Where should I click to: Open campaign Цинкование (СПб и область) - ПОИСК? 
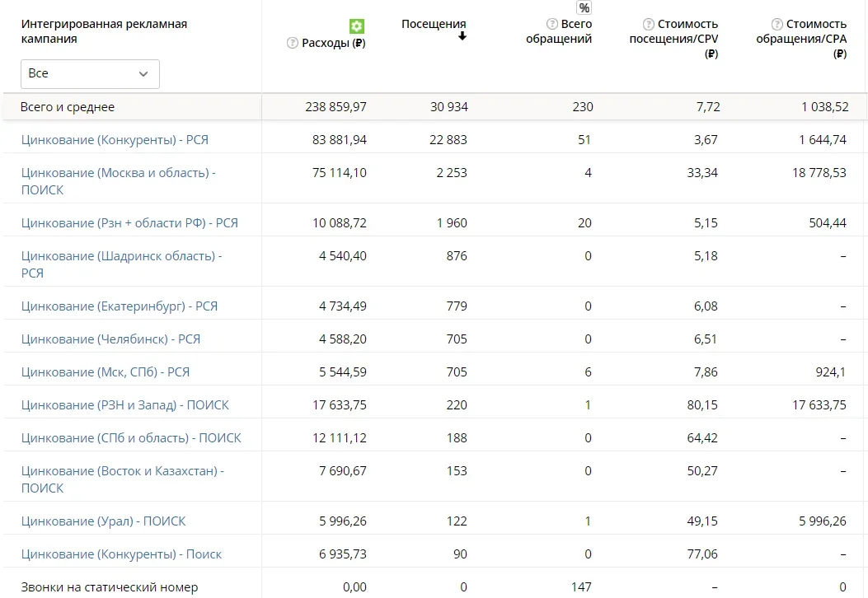[x=131, y=438]
